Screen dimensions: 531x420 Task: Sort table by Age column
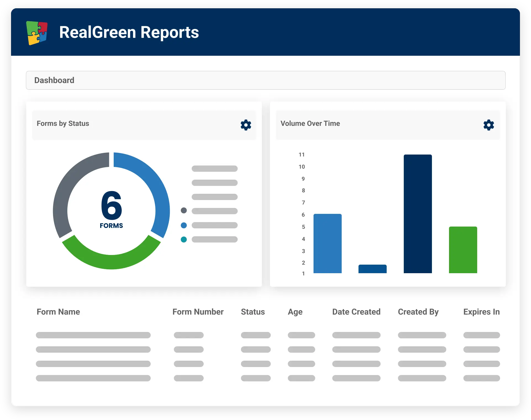pos(295,312)
